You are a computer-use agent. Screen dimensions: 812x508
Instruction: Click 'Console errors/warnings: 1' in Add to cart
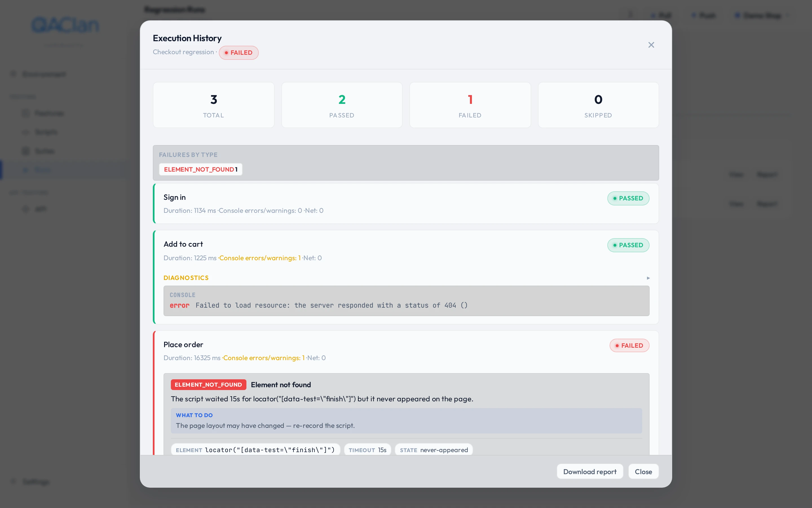point(260,258)
